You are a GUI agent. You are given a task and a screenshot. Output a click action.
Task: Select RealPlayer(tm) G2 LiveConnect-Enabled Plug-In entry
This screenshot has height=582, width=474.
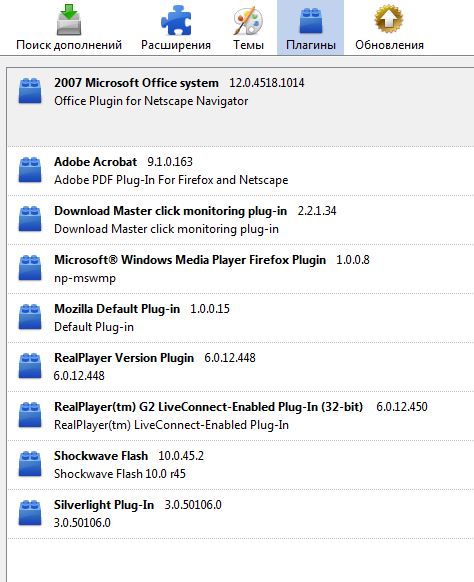coord(241,416)
